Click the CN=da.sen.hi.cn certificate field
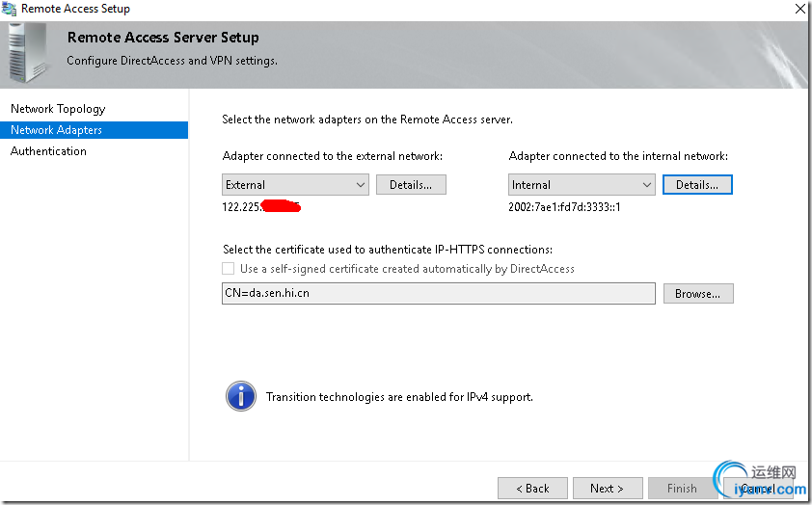812x505 pixels. (439, 293)
